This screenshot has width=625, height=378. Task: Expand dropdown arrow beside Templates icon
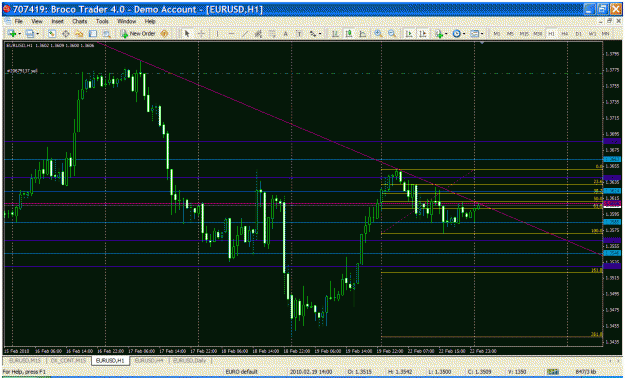(482, 34)
